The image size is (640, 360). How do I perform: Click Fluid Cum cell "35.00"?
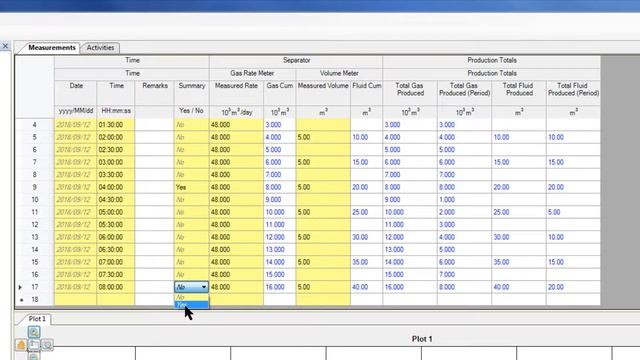point(367,262)
